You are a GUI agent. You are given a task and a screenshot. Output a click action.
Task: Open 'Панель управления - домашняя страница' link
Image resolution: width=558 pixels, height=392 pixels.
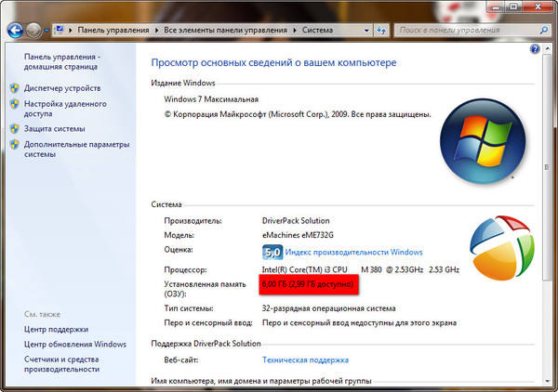62,62
